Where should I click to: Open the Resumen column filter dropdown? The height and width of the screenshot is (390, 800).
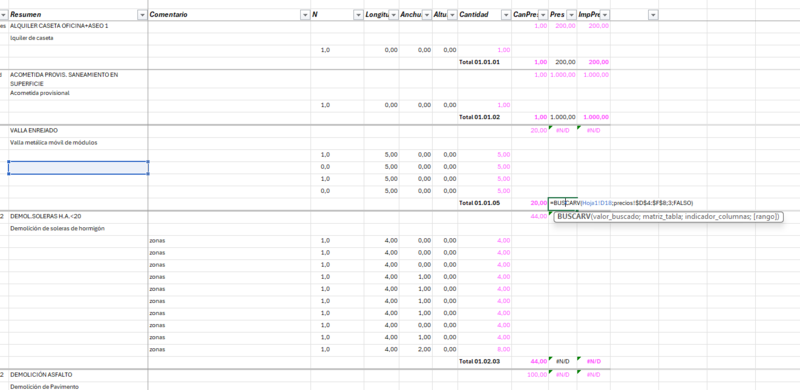tap(142, 15)
